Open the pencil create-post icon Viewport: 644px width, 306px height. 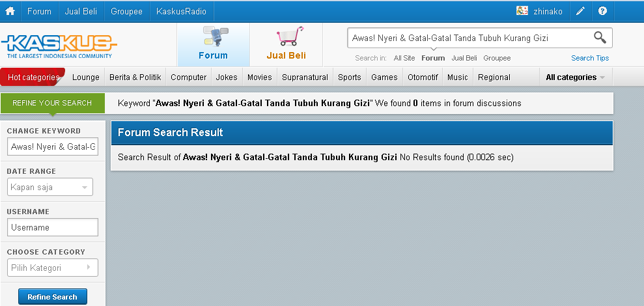pyautogui.click(x=580, y=11)
